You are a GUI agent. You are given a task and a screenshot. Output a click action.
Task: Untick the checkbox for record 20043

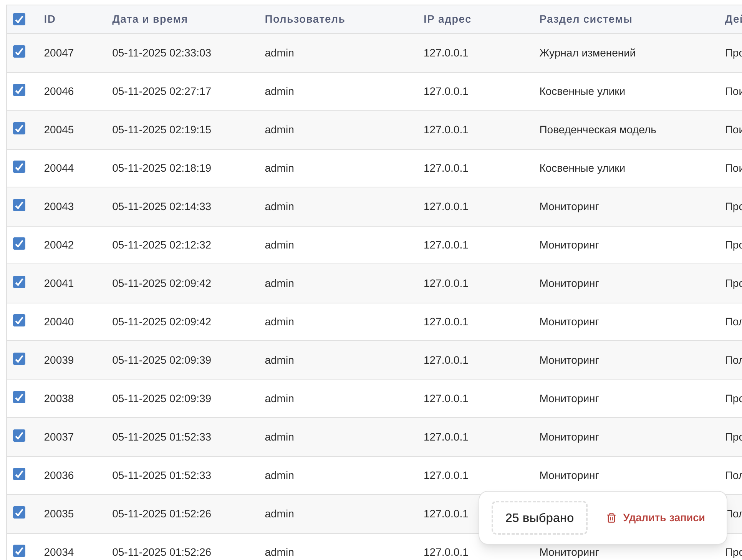point(19,205)
